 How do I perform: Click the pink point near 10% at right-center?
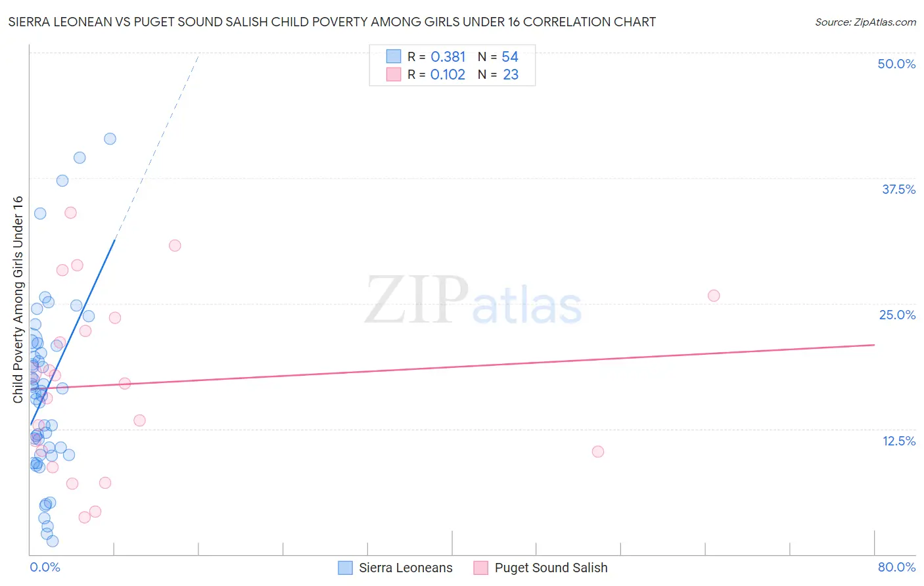tap(598, 451)
